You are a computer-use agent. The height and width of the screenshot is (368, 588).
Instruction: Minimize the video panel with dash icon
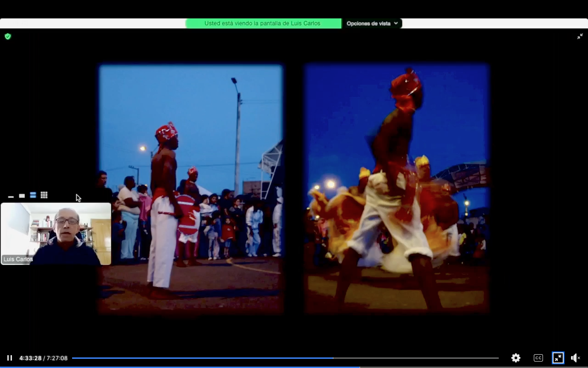[11, 196]
